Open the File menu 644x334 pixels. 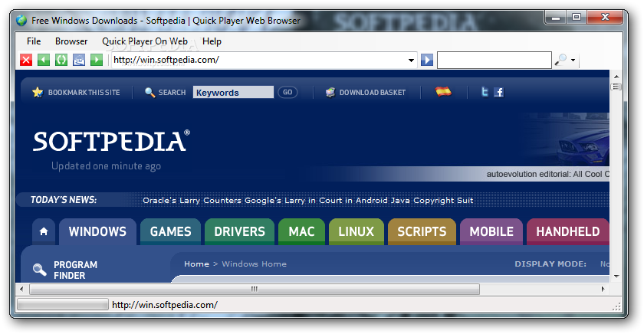point(34,41)
